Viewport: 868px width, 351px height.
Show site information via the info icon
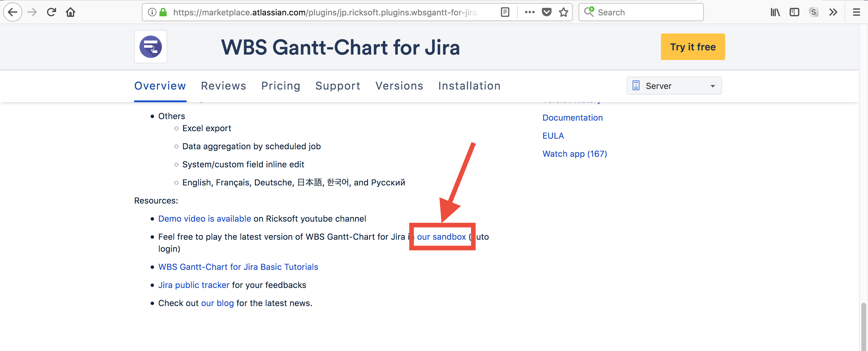click(152, 12)
